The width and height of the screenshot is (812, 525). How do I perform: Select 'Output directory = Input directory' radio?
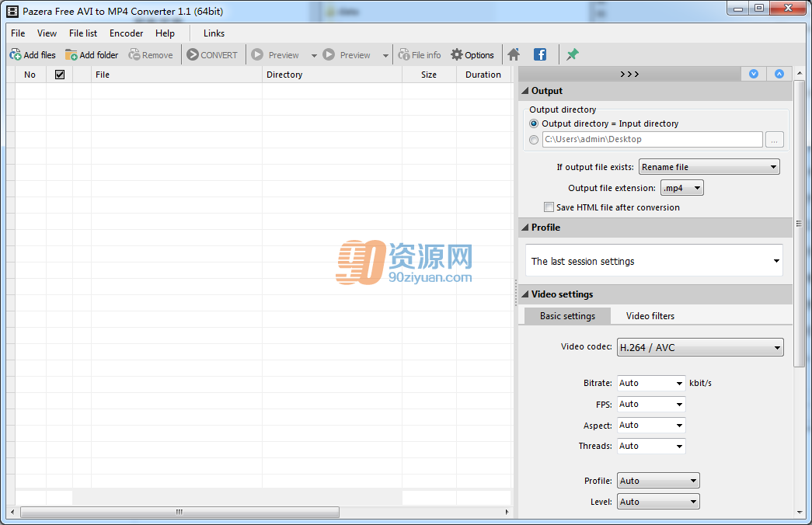534,123
